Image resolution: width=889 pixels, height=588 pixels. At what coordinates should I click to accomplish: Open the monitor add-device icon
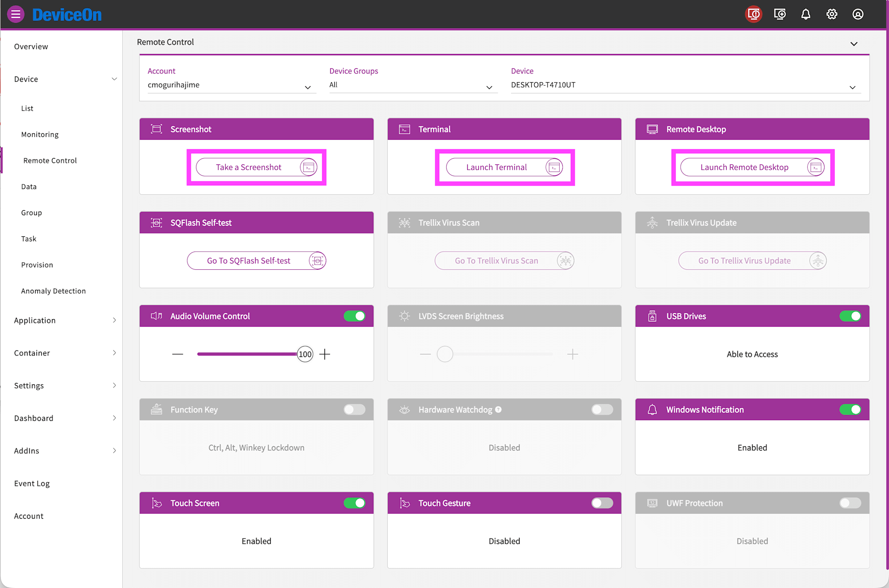pos(780,14)
